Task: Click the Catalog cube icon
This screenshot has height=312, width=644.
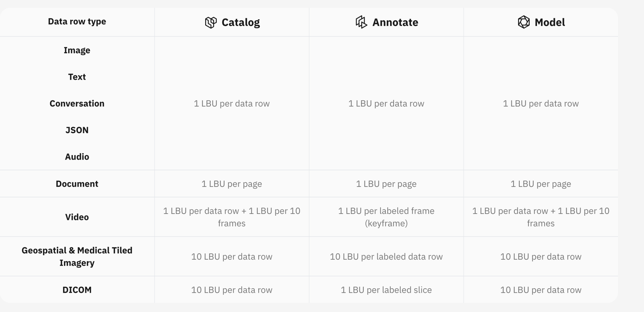Action: coord(211,22)
